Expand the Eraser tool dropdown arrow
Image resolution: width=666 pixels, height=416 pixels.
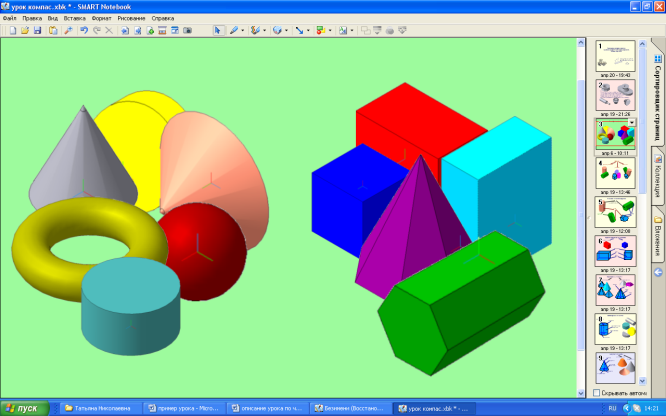tap(286, 31)
